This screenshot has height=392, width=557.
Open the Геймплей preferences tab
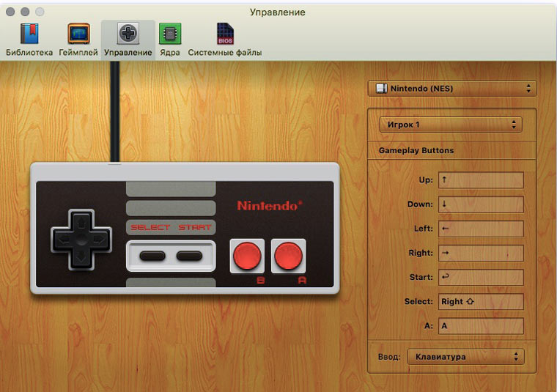coord(78,40)
